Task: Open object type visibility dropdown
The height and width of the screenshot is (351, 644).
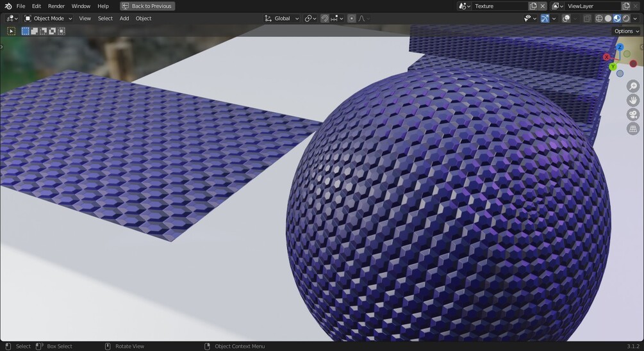Action: 530,19
